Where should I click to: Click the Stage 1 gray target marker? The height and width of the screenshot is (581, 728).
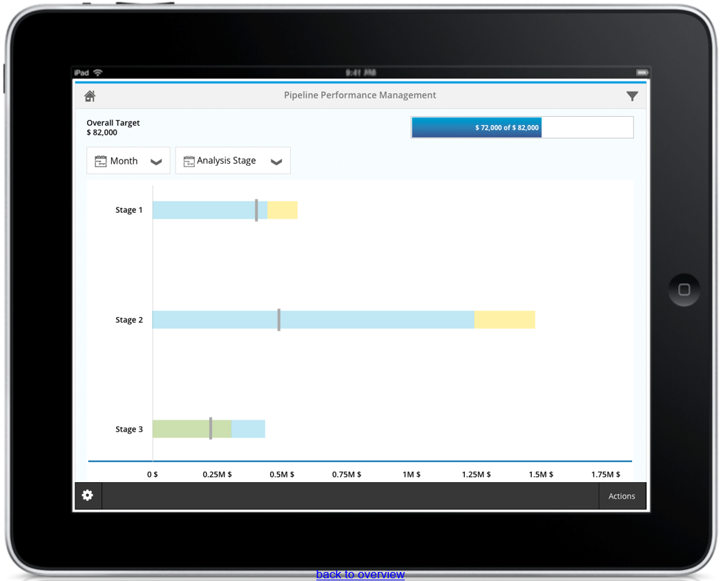click(256, 210)
